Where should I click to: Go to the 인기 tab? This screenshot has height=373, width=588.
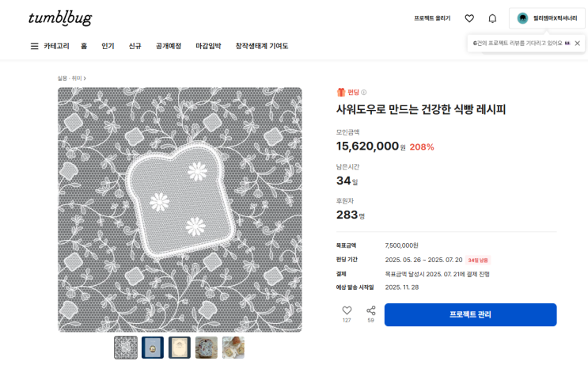108,46
